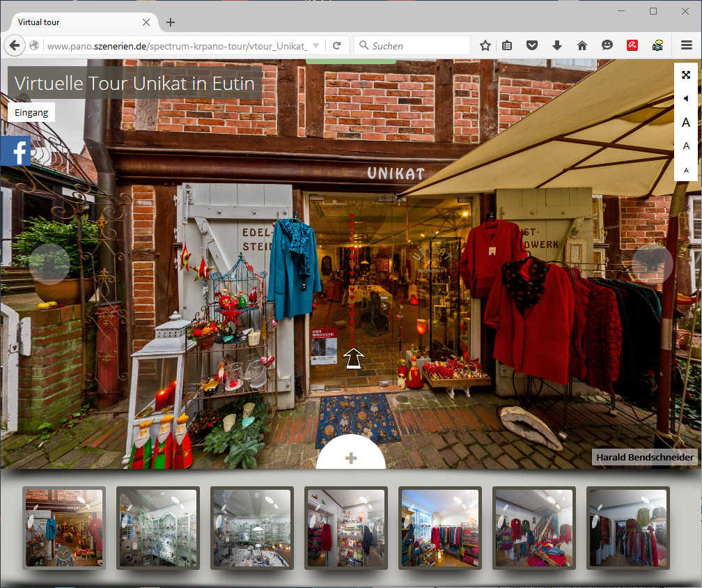This screenshot has width=702, height=588.
Task: Open the last thumbnail with clothing racks
Action: pos(627,527)
